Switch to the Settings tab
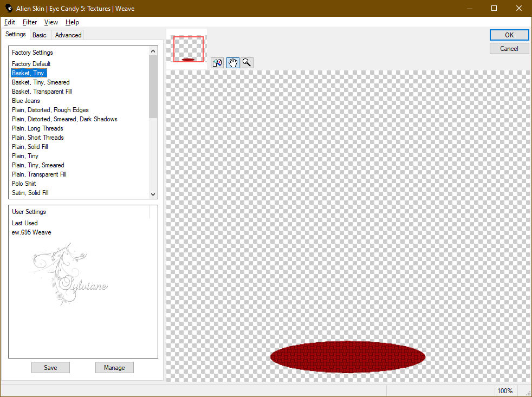Image resolution: width=532 pixels, height=397 pixels. point(15,34)
